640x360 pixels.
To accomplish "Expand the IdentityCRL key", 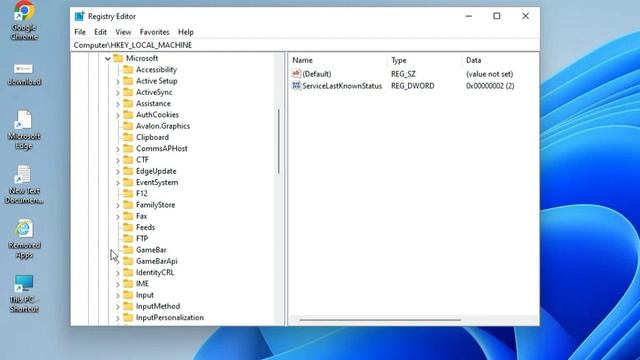I will (x=118, y=273).
